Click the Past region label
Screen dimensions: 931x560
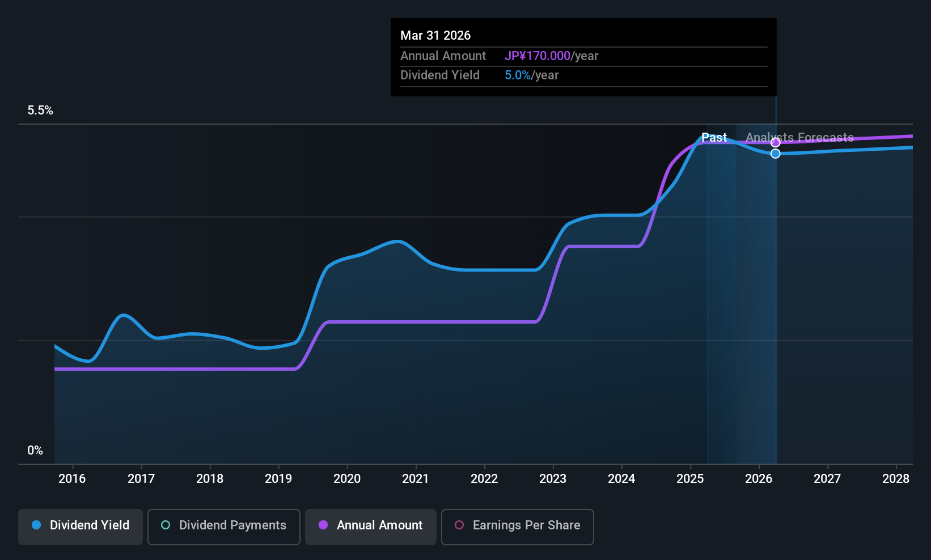pos(714,138)
